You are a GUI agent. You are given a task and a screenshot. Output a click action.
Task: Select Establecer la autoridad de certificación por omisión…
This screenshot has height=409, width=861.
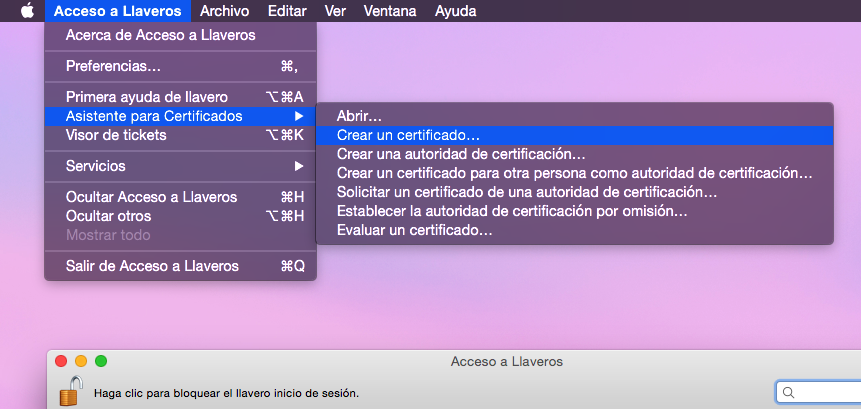tap(575, 211)
